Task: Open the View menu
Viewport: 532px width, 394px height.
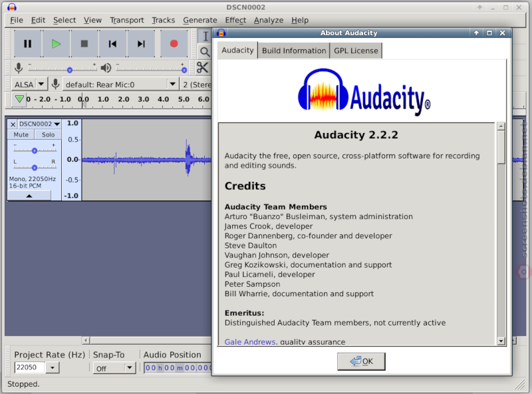Action: click(x=92, y=21)
